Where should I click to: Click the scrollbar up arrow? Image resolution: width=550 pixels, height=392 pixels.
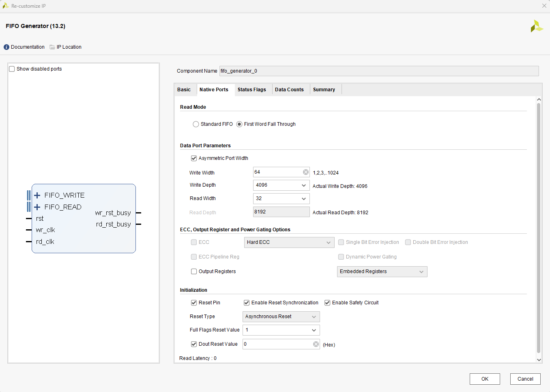point(539,99)
